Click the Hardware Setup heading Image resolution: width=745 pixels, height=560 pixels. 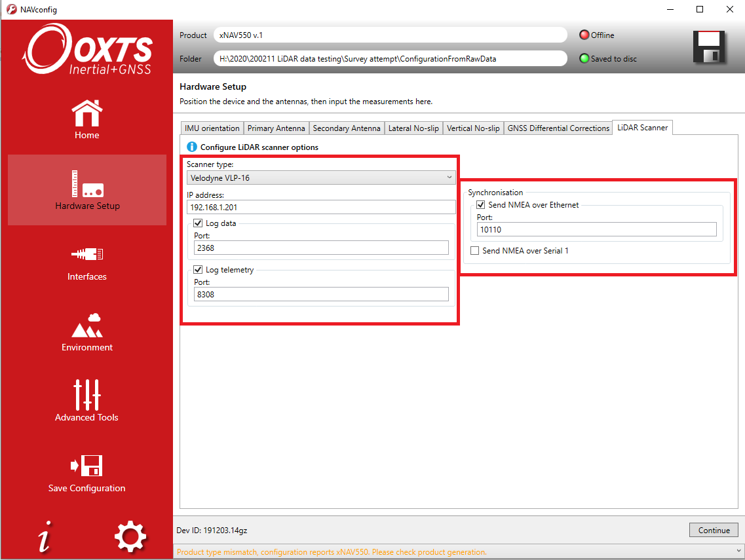point(213,86)
